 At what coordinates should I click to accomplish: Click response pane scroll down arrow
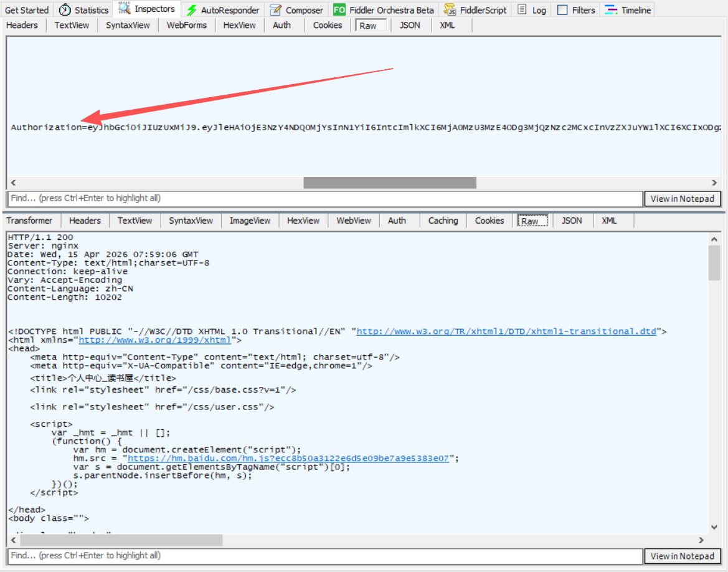(x=714, y=527)
